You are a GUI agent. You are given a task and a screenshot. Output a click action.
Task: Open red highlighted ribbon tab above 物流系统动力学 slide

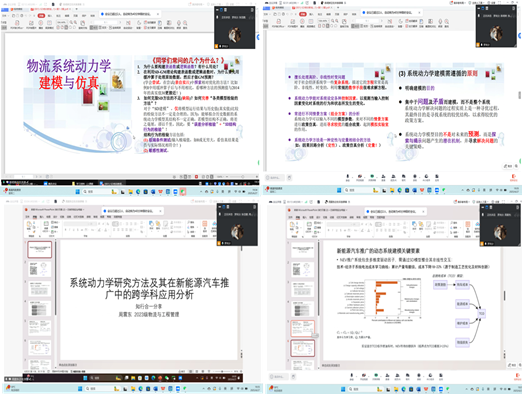pyautogui.click(x=41, y=15)
